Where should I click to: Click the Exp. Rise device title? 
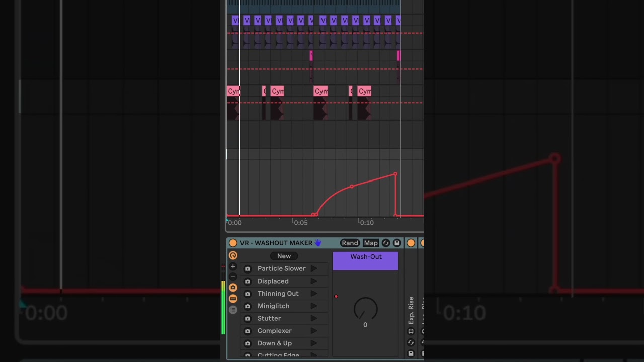pyautogui.click(x=411, y=310)
